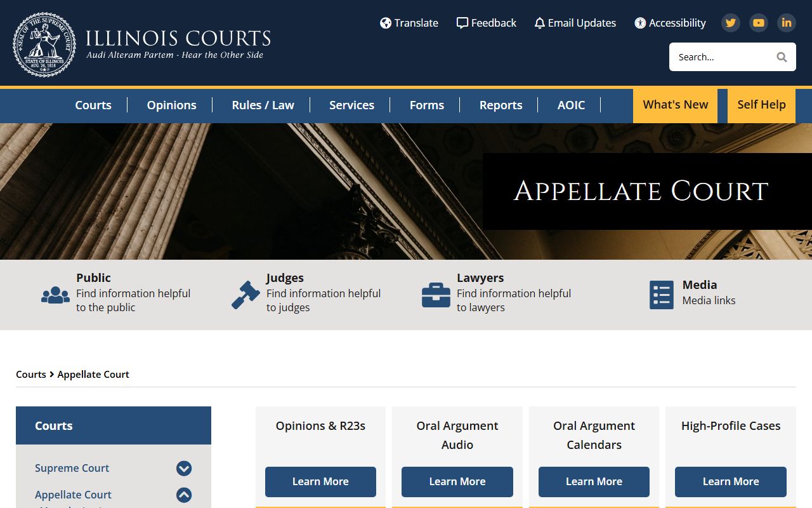Click the Judges gavel icon
Viewport: 812px width, 508px height.
click(x=246, y=295)
